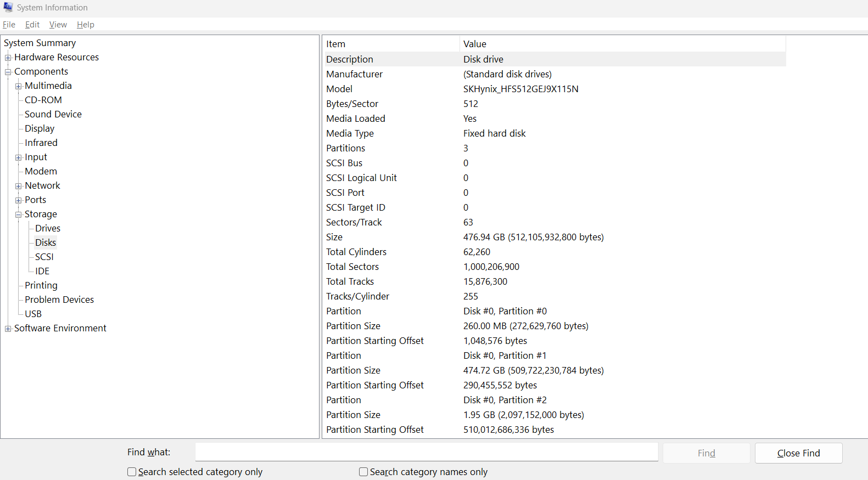868x480 pixels.
Task: Select the Display category
Action: [40, 128]
